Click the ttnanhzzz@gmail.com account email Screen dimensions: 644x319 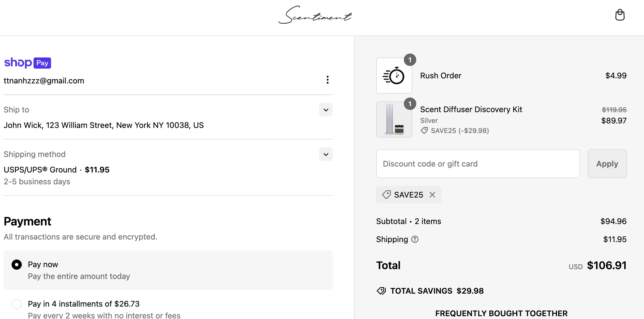[44, 81]
